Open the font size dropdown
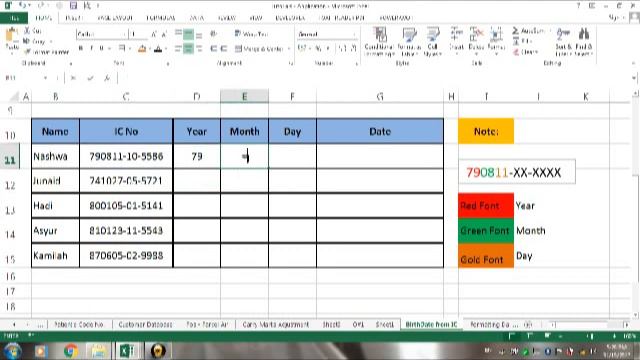640x360 pixels. pyautogui.click(x=145, y=34)
